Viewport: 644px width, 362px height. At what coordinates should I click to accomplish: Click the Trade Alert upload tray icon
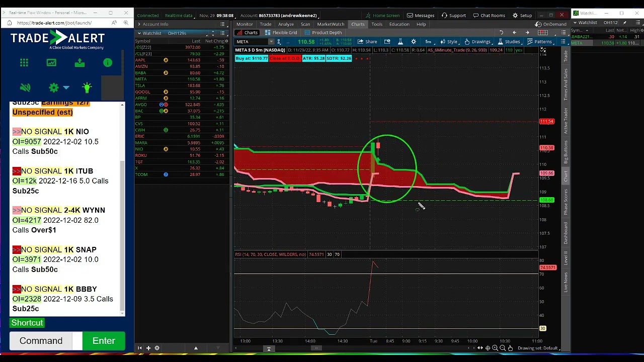(x=79, y=63)
